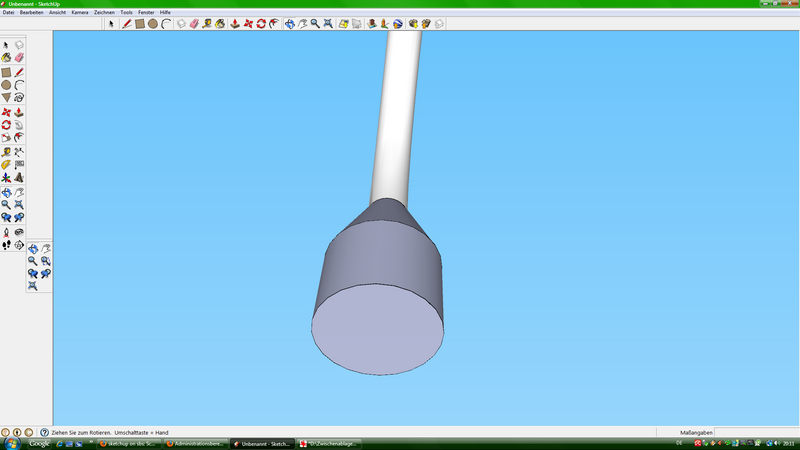Viewport: 800px width, 450px height.
Task: Open the Fenster menu
Action: coord(146,12)
